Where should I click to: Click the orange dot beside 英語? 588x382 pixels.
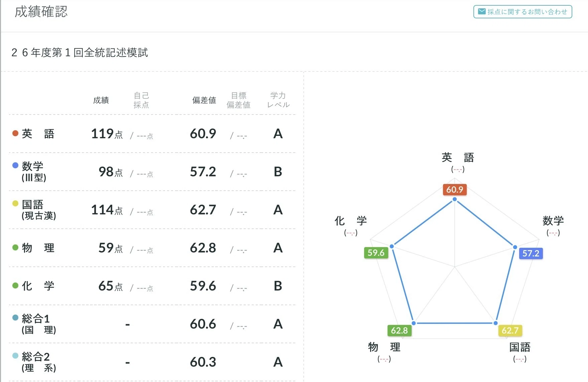(15, 133)
